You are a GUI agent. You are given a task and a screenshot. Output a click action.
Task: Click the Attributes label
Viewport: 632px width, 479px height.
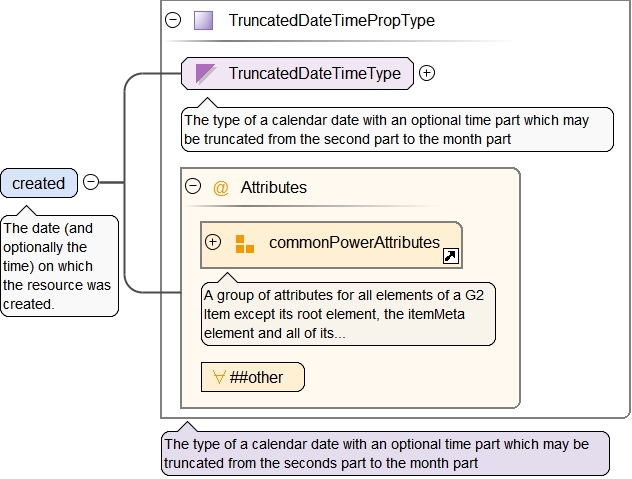[274, 187]
